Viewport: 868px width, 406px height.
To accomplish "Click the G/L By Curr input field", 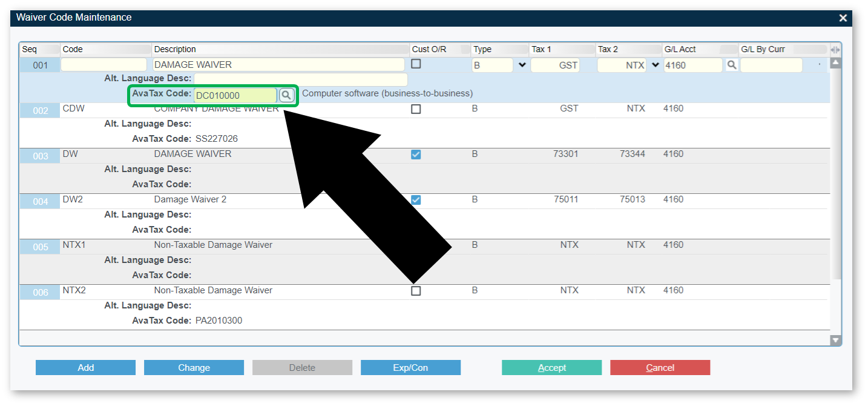I will 771,65.
